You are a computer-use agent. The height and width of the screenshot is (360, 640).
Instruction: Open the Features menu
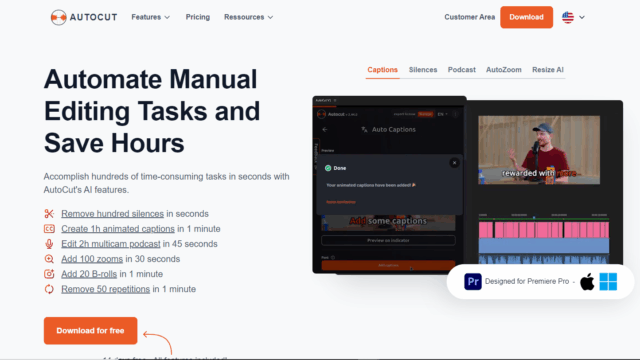pyautogui.click(x=151, y=17)
